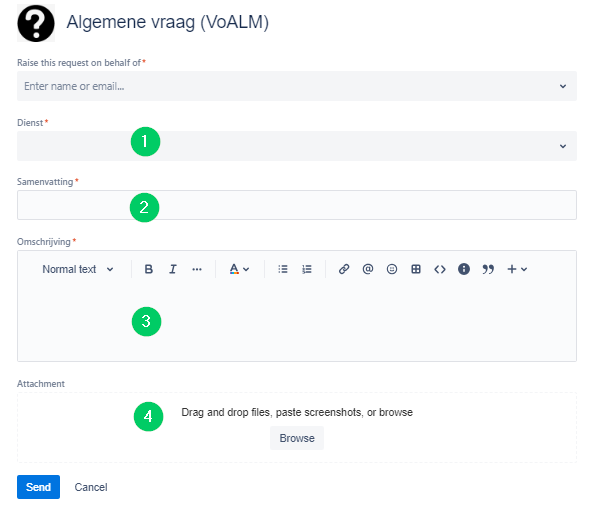Insert a numbered list
The height and width of the screenshot is (505, 589).
[307, 269]
